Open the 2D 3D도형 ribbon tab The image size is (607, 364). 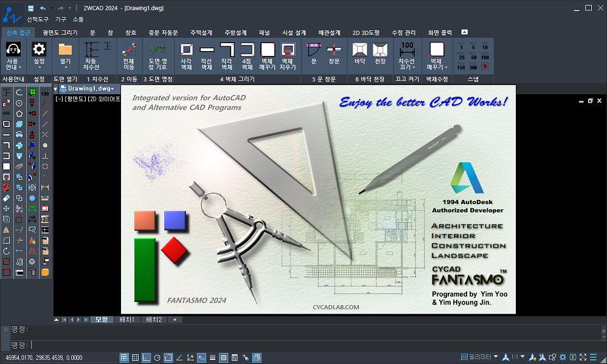pyautogui.click(x=366, y=33)
